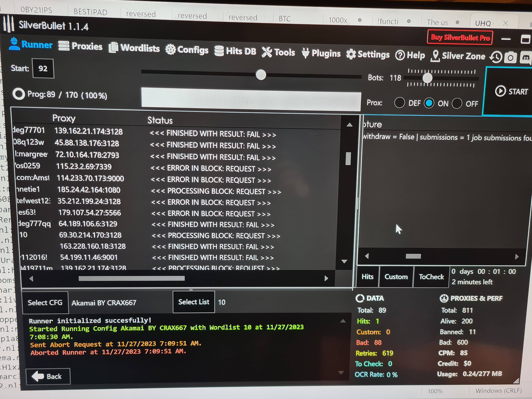Click the progress bar
The image size is (532, 399).
251,99
